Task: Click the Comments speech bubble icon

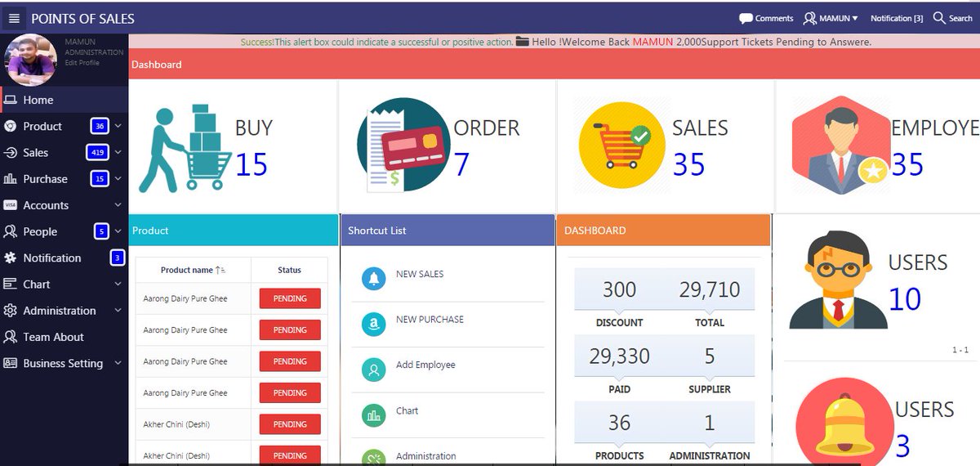Action: coord(746,18)
